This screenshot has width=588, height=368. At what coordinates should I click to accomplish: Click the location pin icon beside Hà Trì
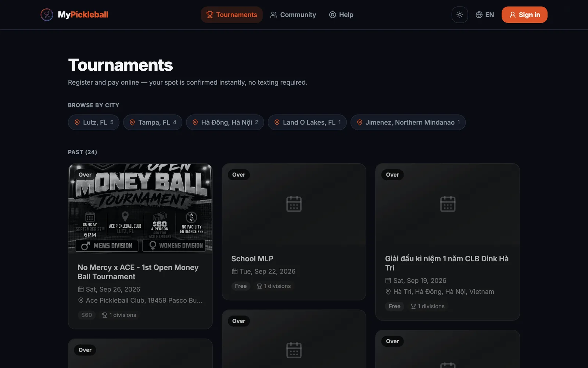(x=388, y=291)
